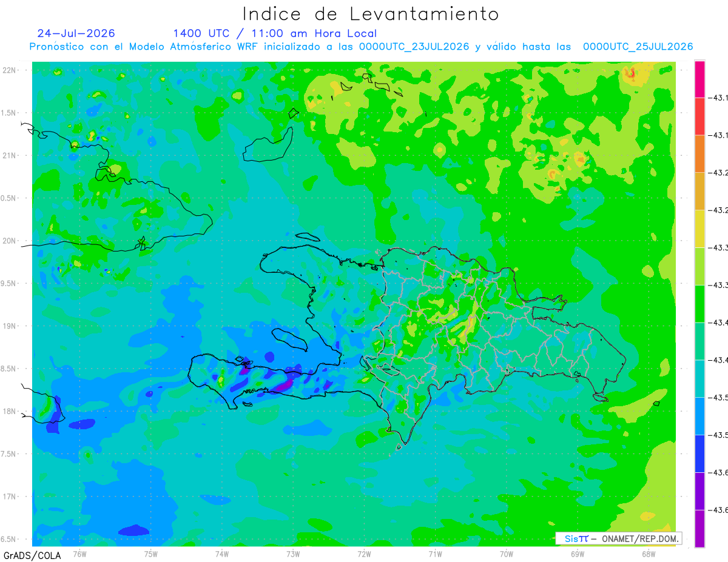728x562 pixels.
Task: Click the '70W' longitude label
Action: (x=506, y=554)
